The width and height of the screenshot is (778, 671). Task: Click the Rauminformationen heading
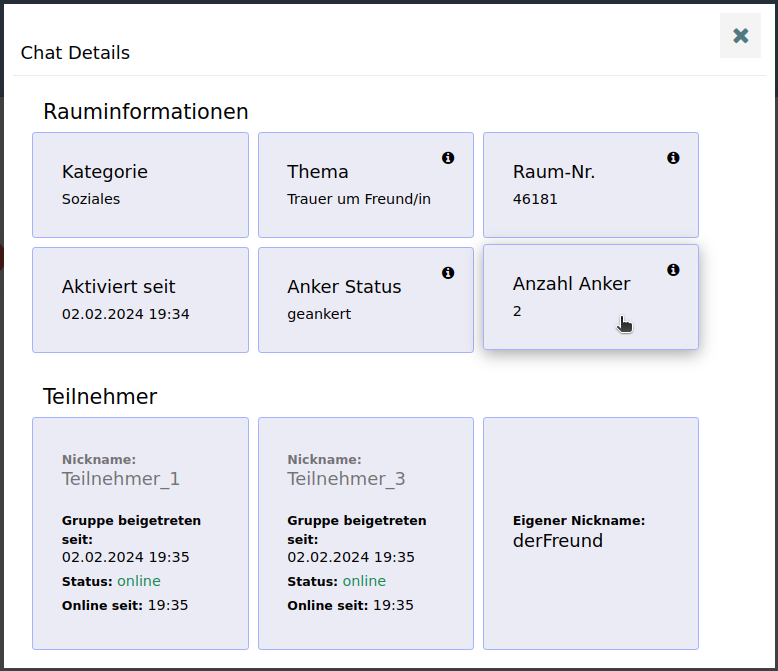(x=145, y=112)
